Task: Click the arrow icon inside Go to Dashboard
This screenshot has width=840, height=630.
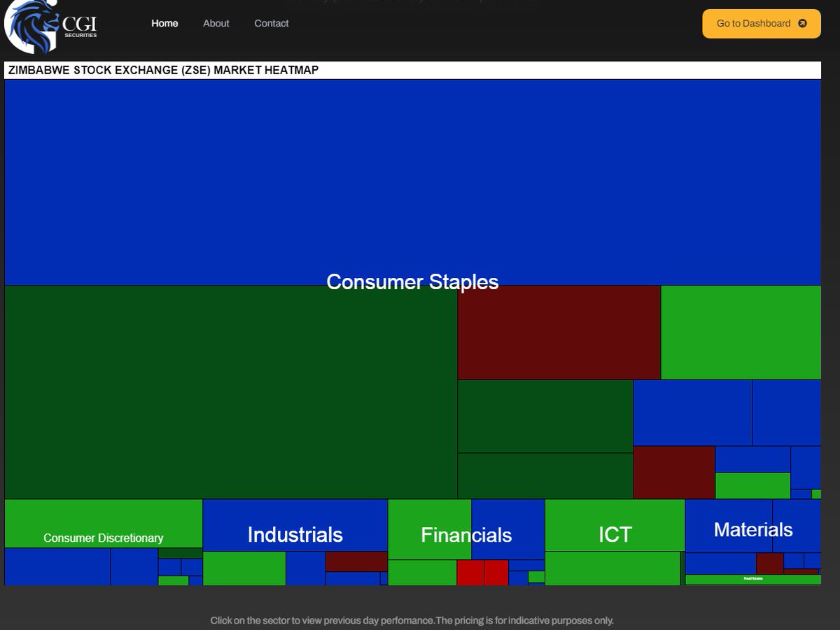Action: [802, 23]
